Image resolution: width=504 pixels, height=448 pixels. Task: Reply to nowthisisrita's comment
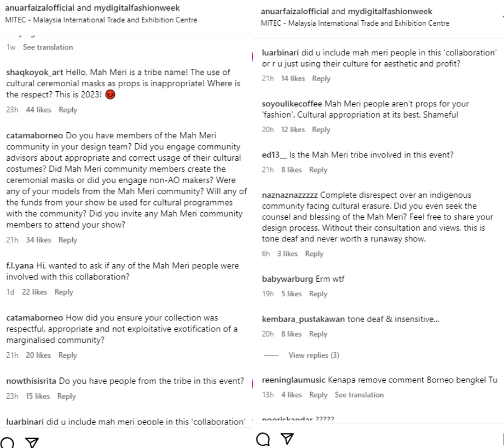pos(66,396)
